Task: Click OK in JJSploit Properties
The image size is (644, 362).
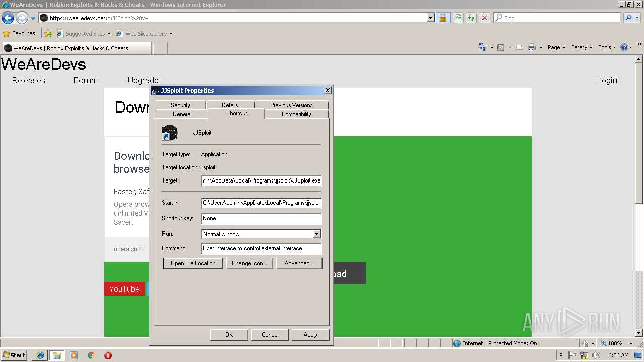Action: 229,335
